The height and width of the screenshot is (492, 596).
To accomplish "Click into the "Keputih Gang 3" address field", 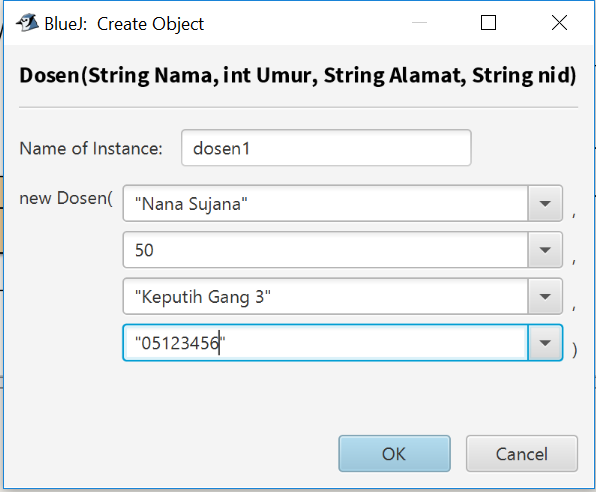I will pyautogui.click(x=325, y=296).
